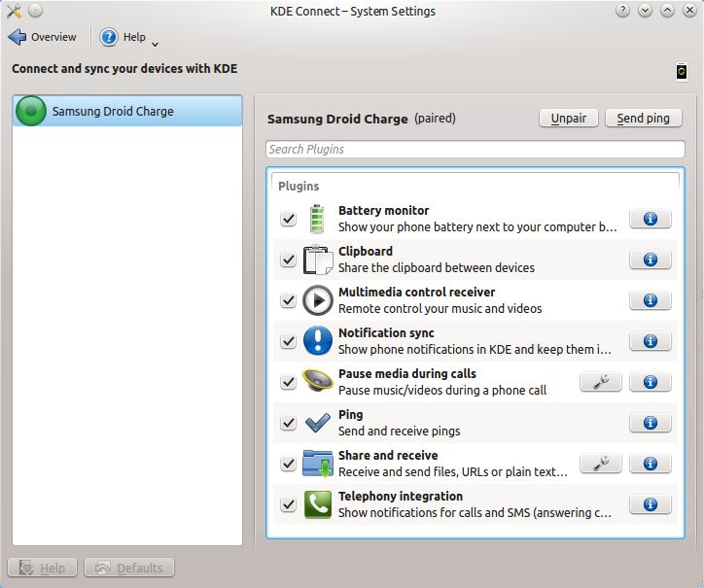Send ping to the device
Image resolution: width=704 pixels, height=588 pixels.
[644, 118]
